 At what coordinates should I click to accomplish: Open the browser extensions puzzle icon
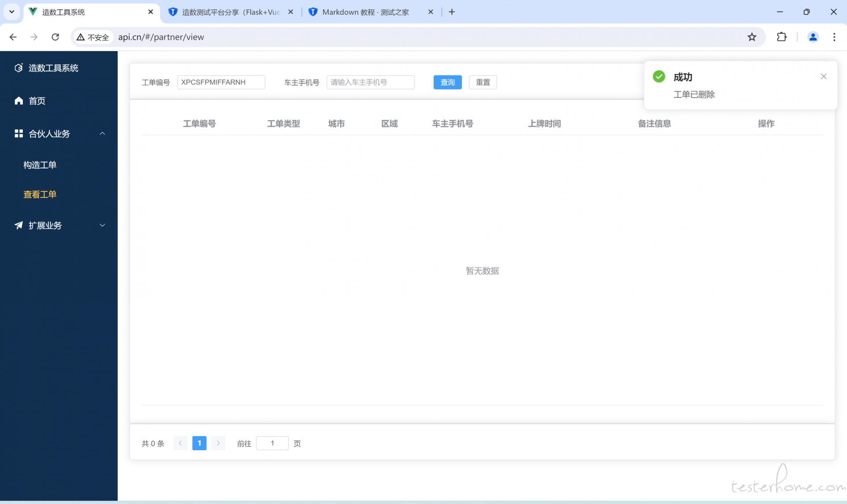(x=781, y=37)
